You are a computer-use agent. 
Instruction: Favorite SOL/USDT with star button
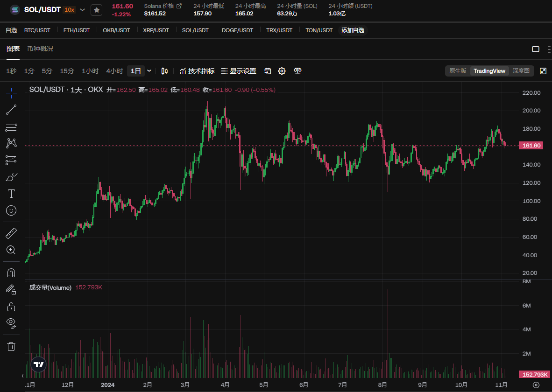(97, 10)
